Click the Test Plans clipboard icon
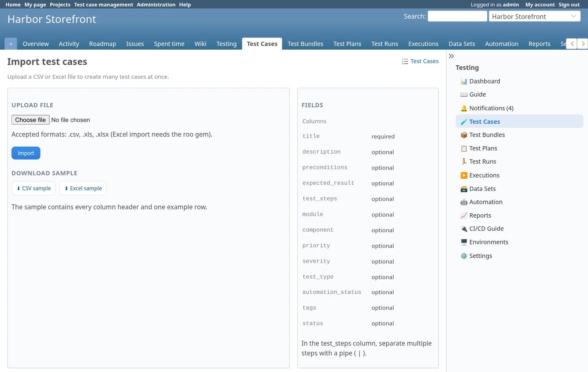Image resolution: width=588 pixels, height=372 pixels. [x=464, y=149]
